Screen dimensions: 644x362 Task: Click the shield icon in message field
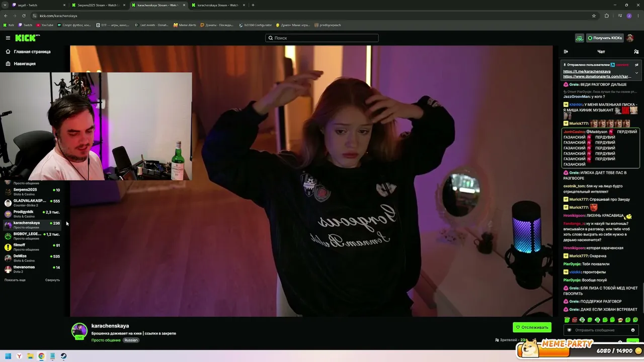pos(570,330)
